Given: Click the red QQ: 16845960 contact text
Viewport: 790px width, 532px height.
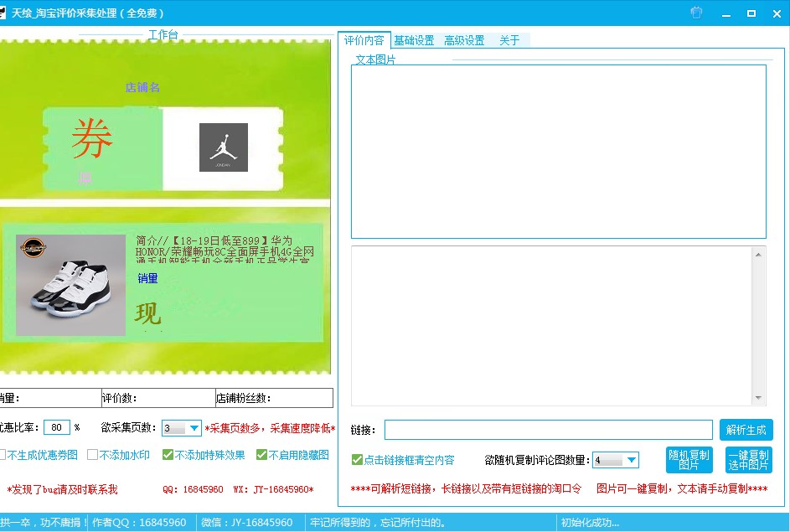Looking at the screenshot, I should pyautogui.click(x=193, y=489).
